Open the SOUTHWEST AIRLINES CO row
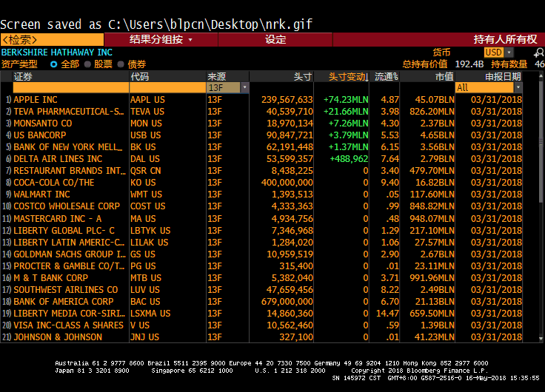Image resolution: width=545 pixels, height=392 pixels. (x=261, y=289)
